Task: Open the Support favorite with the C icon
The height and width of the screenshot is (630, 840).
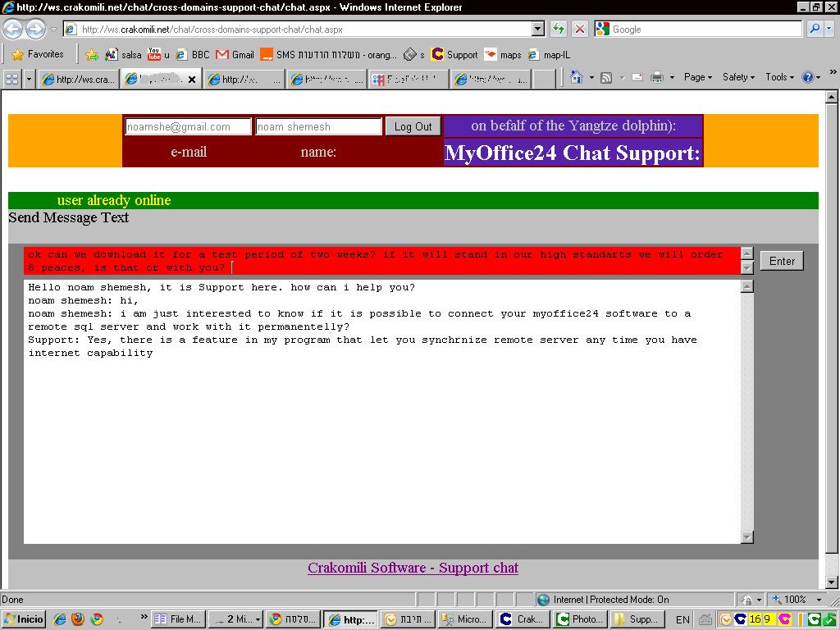Action: coord(454,55)
